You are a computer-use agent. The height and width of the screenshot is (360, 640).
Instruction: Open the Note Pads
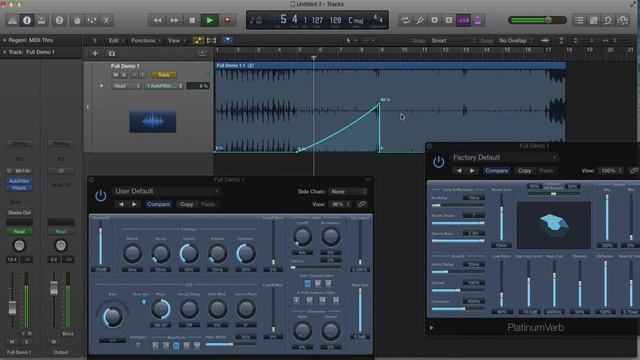pos(594,20)
